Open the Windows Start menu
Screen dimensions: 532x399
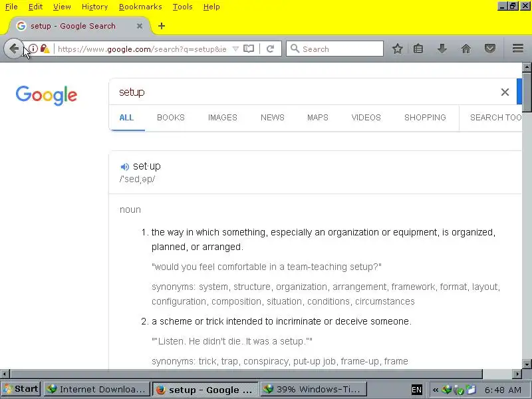[21, 389]
